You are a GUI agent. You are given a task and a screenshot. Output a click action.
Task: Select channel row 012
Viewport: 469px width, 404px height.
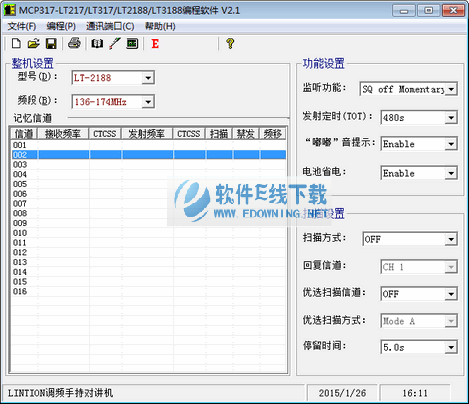(x=149, y=252)
